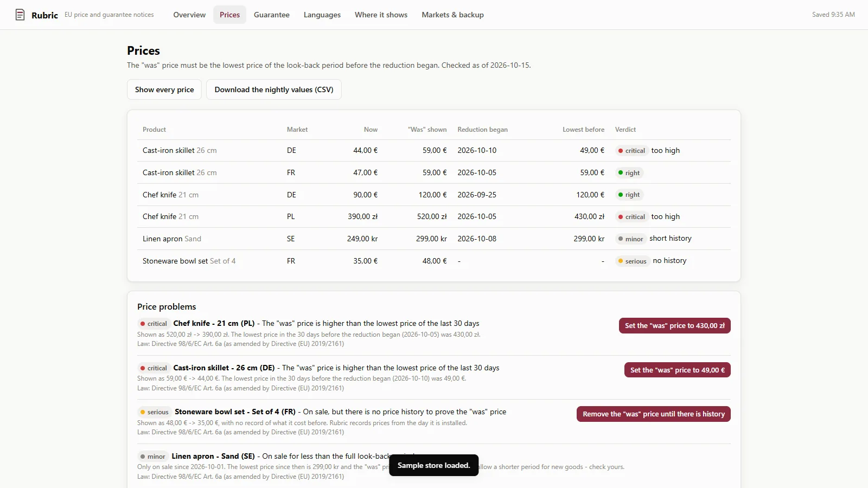Go to the Languages tab
868x488 pixels.
pos(322,15)
